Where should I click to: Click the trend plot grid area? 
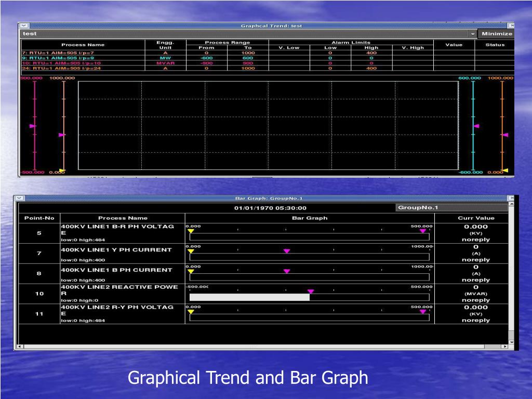pos(268,125)
